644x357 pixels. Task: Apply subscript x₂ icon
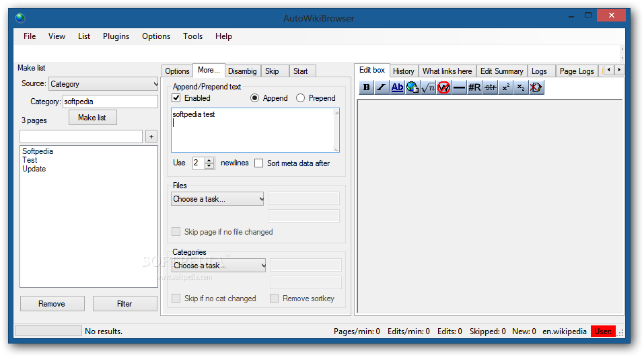pos(521,87)
